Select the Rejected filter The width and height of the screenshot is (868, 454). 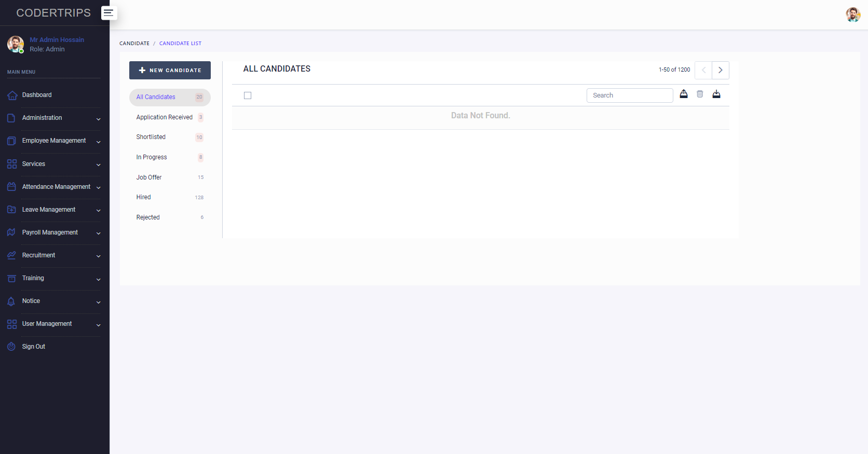pos(170,217)
